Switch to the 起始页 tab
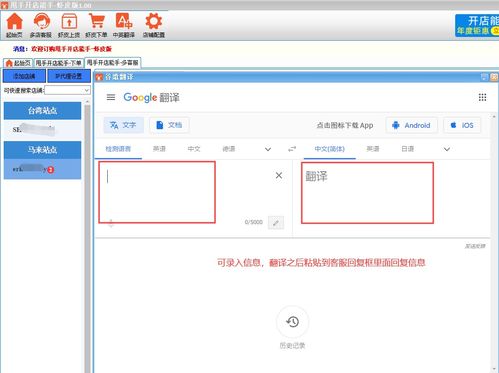 pyautogui.click(x=18, y=63)
